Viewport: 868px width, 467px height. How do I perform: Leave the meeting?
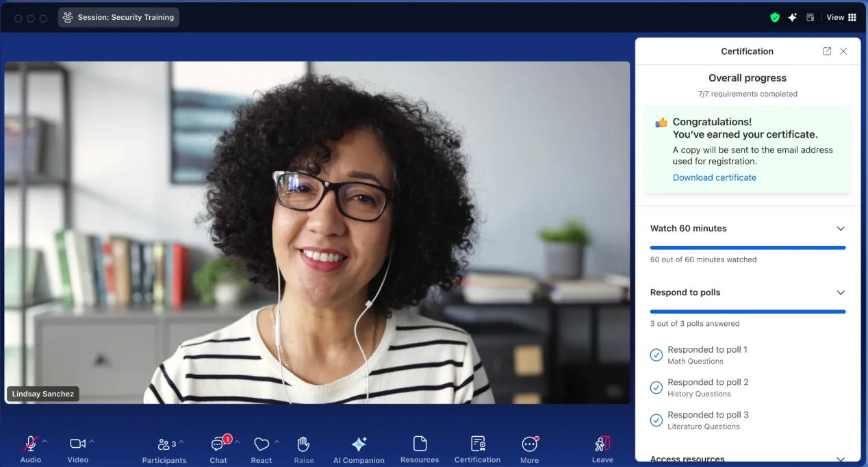[602, 449]
